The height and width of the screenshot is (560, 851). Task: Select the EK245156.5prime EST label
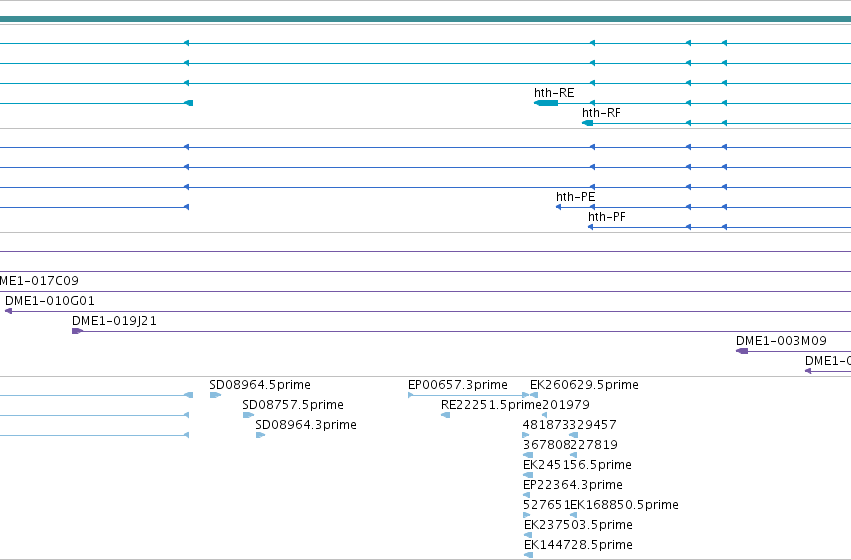[577, 465]
